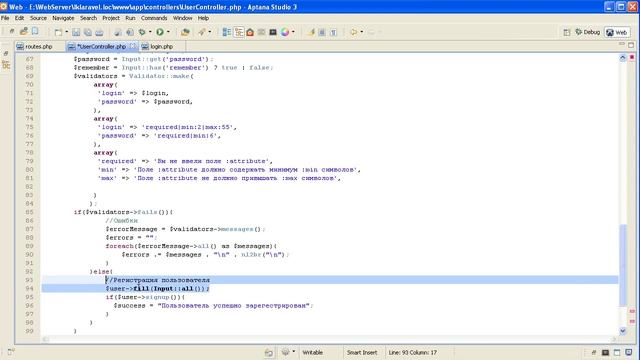Click the Smart Insert status entry
The height and width of the screenshot is (360, 640).
[x=362, y=352]
